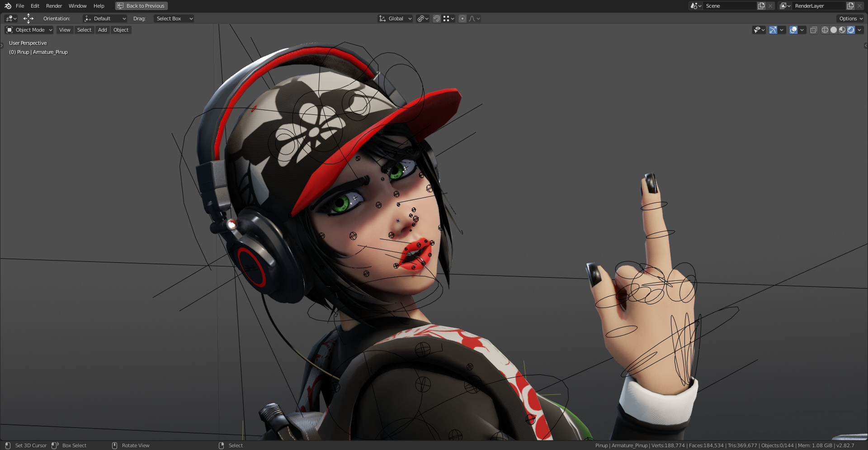The height and width of the screenshot is (450, 868).
Task: Expand the overlays options arrow
Action: coord(802,30)
